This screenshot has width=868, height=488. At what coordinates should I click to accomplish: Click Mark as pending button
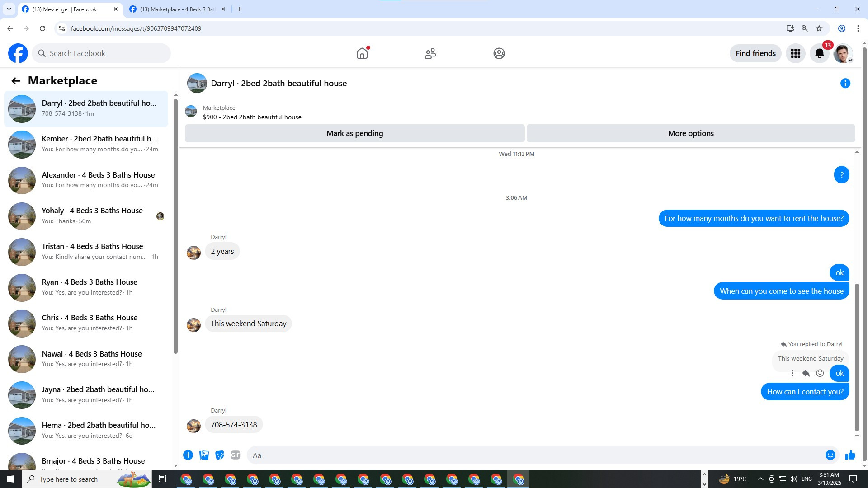(x=355, y=133)
